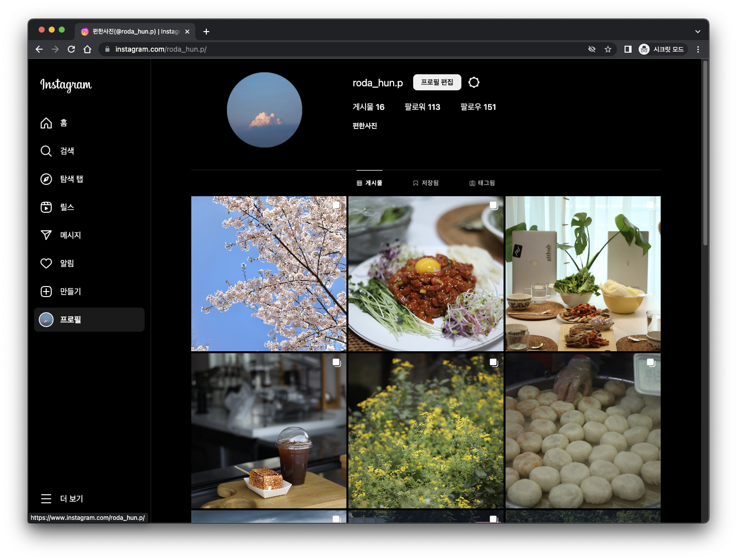Click browser forward arrow
The image size is (737, 560).
click(x=55, y=49)
